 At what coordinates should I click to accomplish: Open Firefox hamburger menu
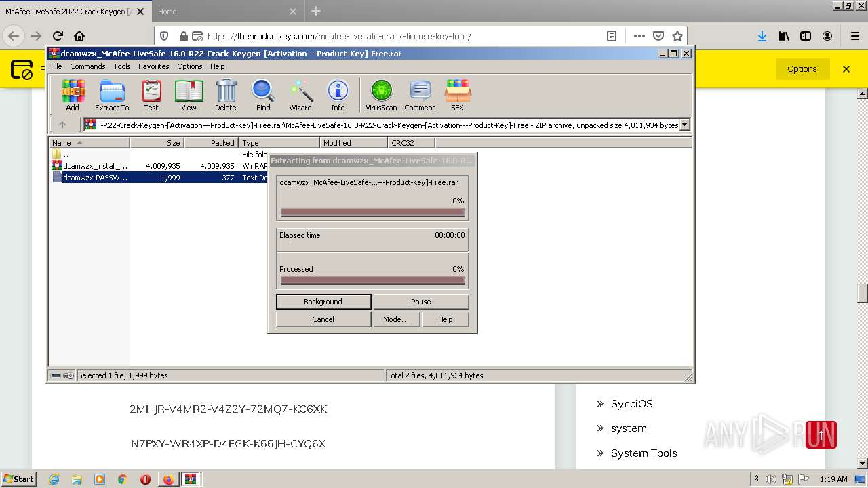[x=855, y=36]
